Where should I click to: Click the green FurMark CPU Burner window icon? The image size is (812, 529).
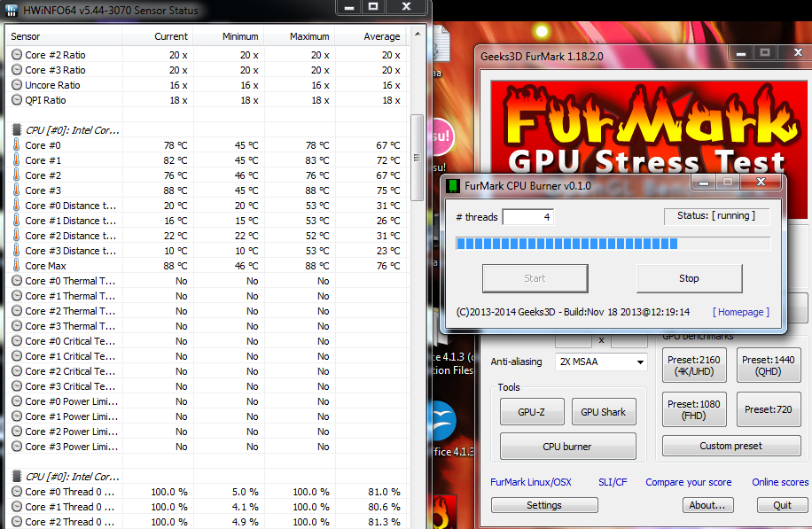pos(453,186)
